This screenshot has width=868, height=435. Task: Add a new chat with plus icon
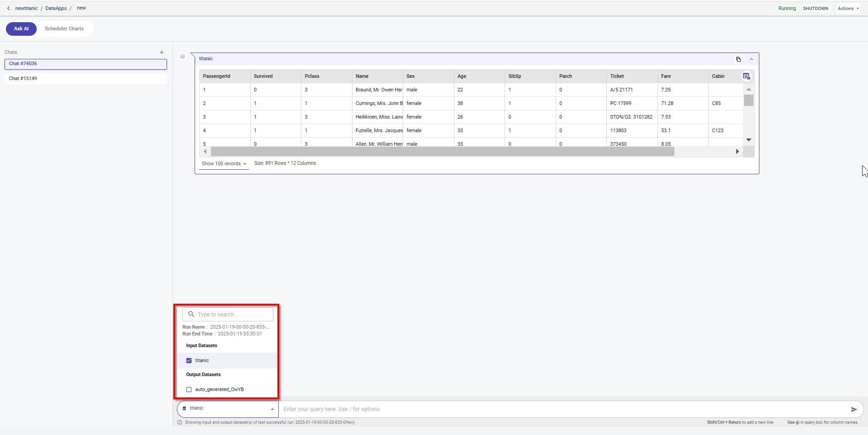click(162, 53)
